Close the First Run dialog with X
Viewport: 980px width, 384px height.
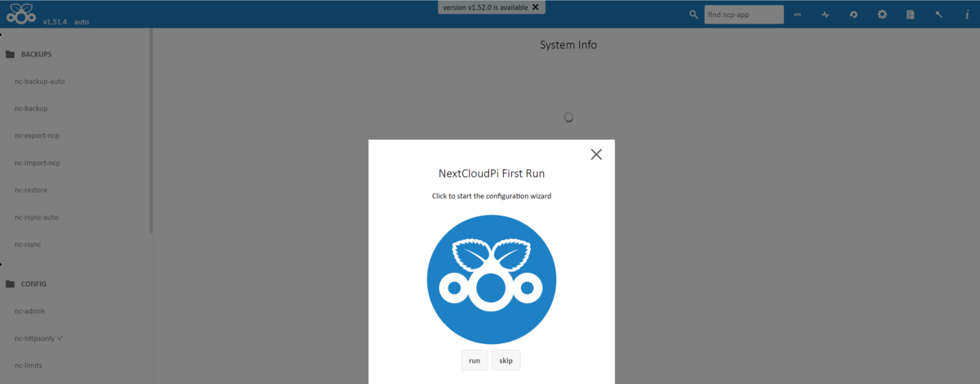point(596,154)
